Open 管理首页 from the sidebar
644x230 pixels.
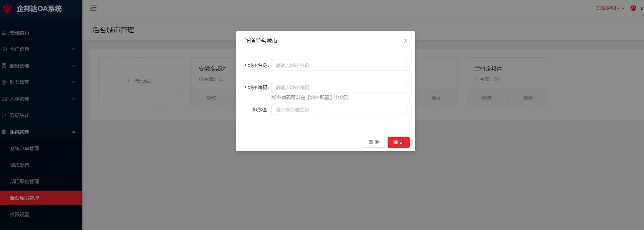pos(20,33)
